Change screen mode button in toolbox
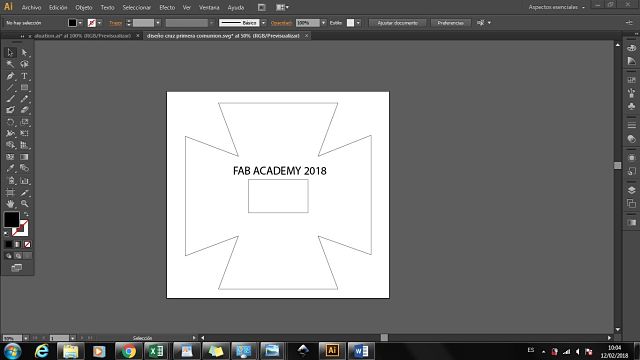This screenshot has width=640, height=360. tap(17, 268)
